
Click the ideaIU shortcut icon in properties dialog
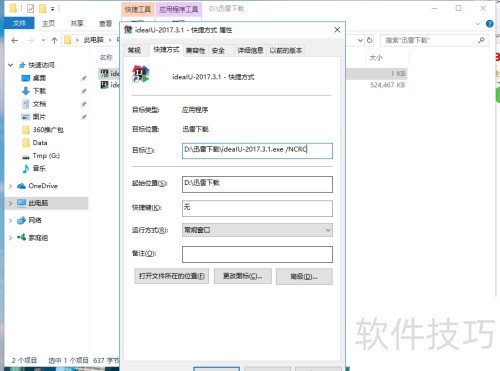pos(141,74)
